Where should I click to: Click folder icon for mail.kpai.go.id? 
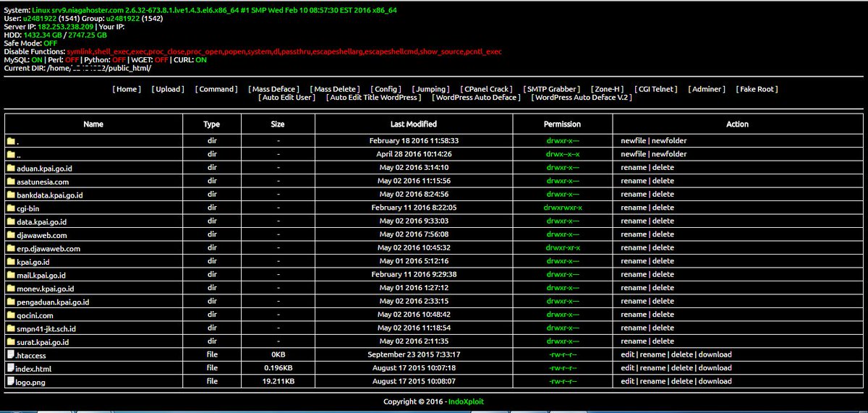(x=11, y=275)
